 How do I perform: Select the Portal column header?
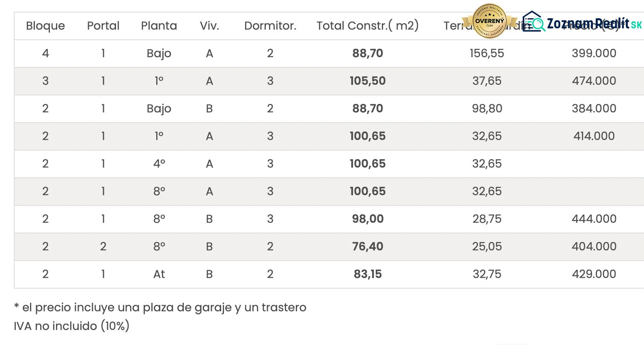coord(103,26)
